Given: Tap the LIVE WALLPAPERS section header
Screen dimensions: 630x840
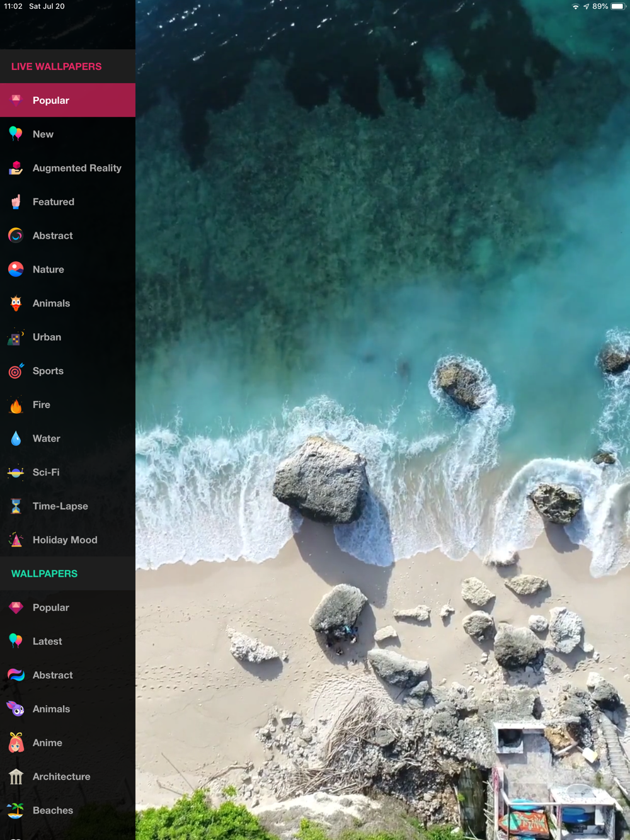Looking at the screenshot, I should pyautogui.click(x=67, y=66).
